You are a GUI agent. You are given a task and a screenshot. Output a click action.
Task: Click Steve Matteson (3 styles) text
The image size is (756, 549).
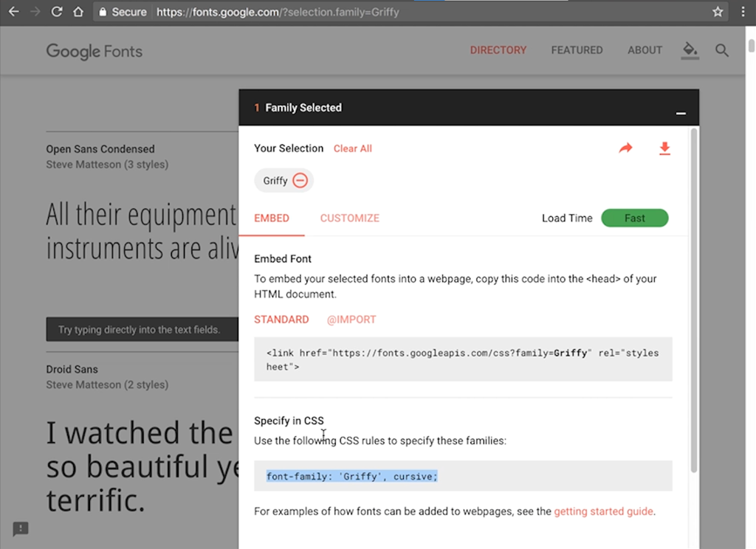point(107,165)
